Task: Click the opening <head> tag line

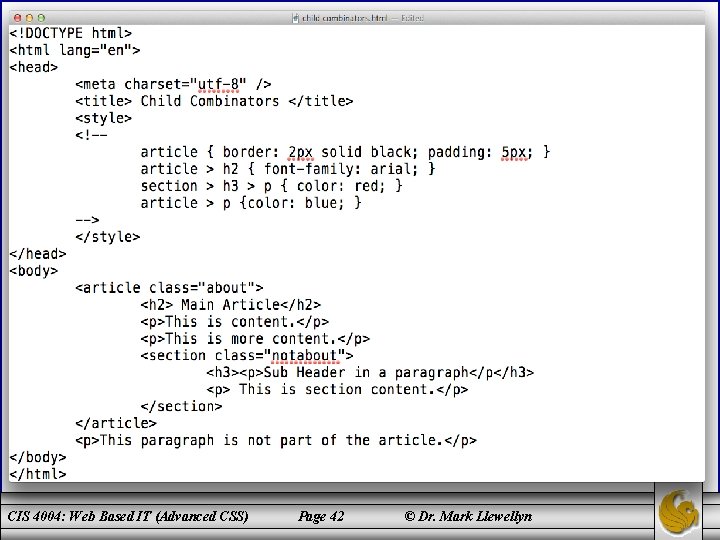Action: coord(34,67)
